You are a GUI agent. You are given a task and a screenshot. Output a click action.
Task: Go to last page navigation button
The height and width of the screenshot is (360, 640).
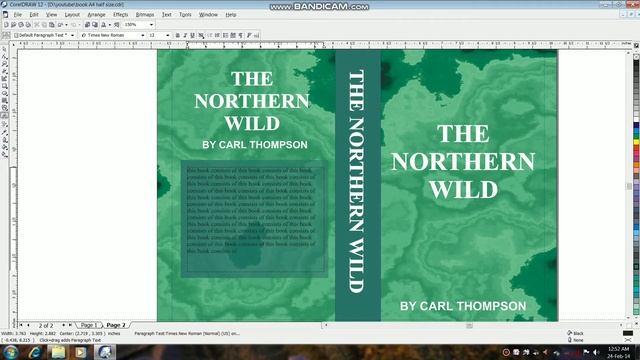70,325
